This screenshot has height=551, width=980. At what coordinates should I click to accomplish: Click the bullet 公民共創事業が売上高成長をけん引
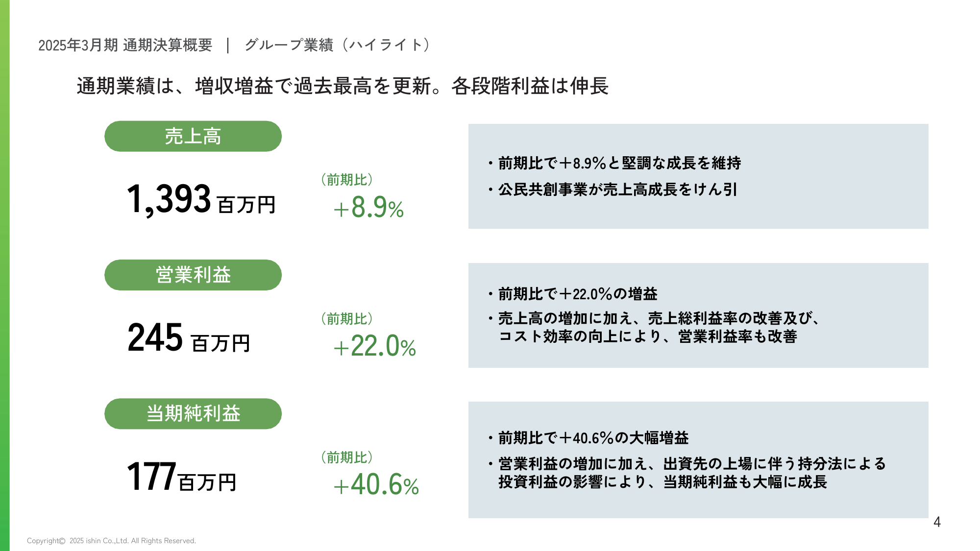pos(612,189)
